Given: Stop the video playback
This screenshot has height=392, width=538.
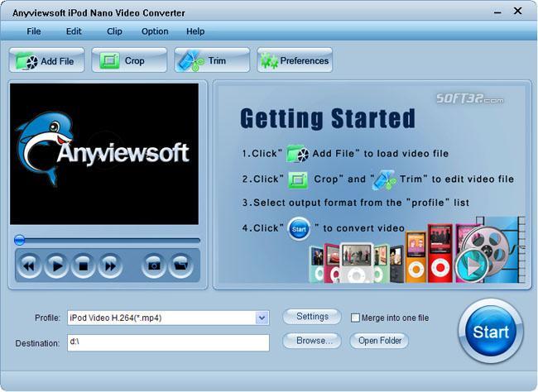Looking at the screenshot, I should [83, 265].
